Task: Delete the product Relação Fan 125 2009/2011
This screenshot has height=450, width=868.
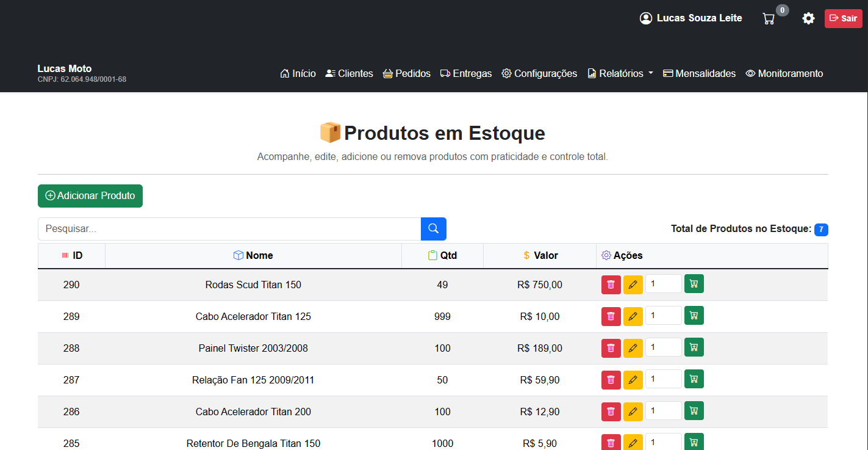Action: pyautogui.click(x=611, y=379)
